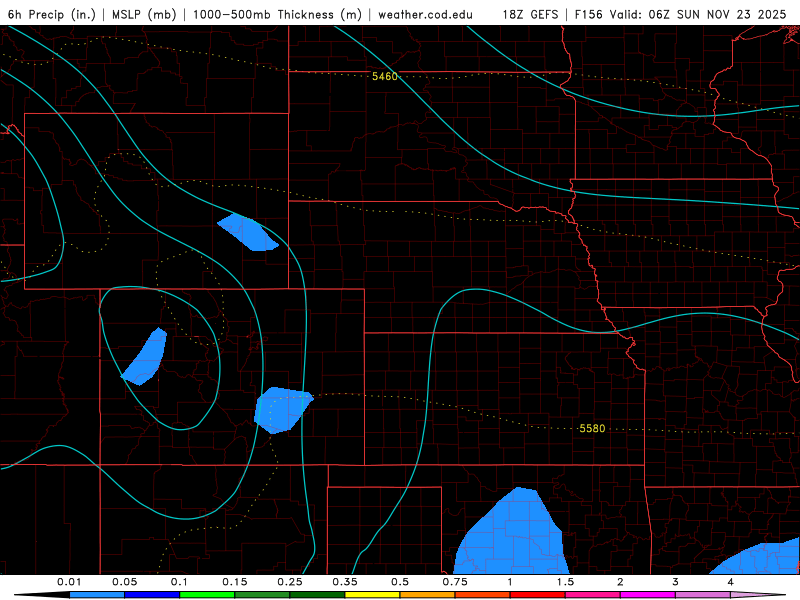This screenshot has width=800, height=600.
Task: Click the '0.35' legend value
Action: tap(345, 582)
